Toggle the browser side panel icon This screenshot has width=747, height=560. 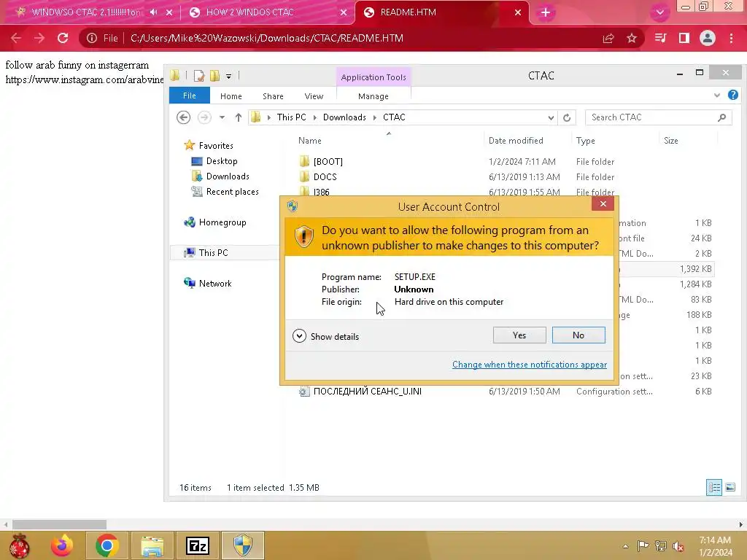click(x=684, y=38)
